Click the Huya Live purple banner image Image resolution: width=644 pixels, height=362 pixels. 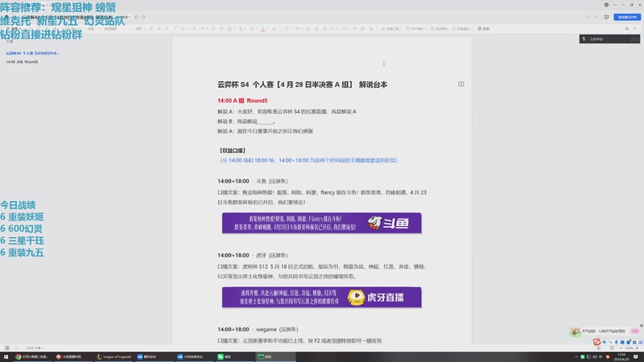321,297
